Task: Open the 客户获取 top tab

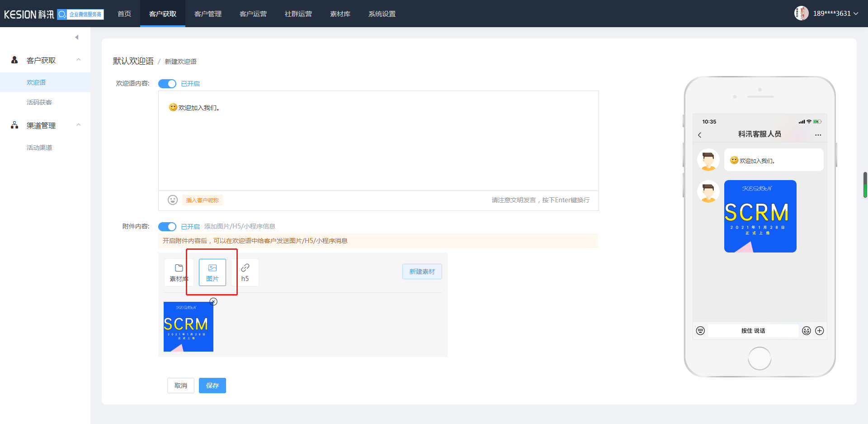Action: tap(163, 14)
